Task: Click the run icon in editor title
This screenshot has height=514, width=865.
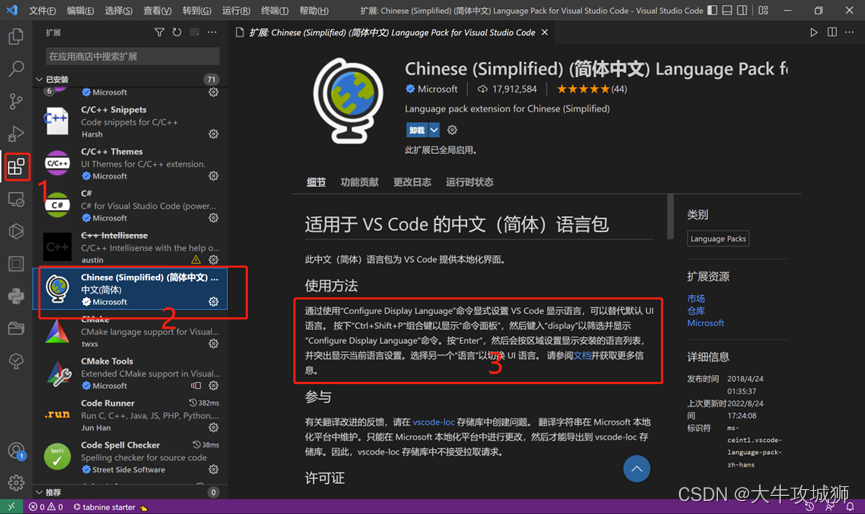Action: [814, 33]
